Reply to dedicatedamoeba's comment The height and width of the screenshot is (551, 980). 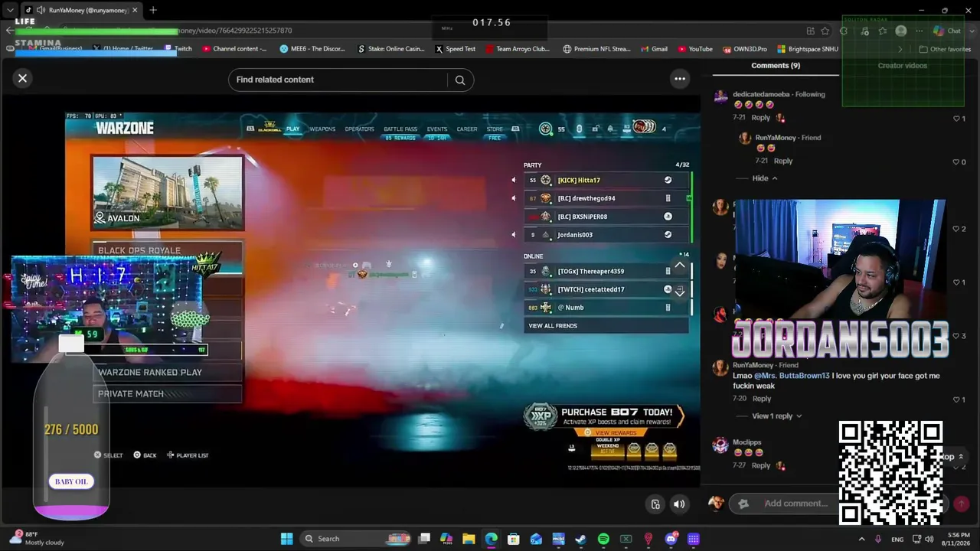[x=760, y=118]
